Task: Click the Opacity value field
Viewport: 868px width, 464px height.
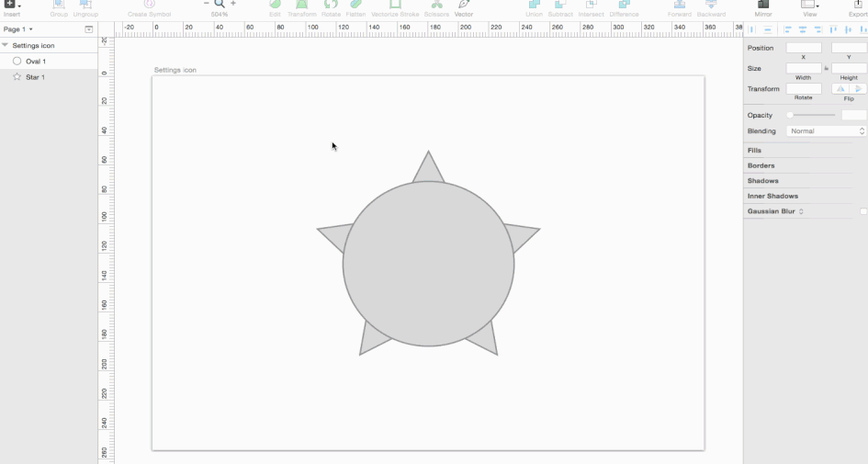Action: [853, 115]
